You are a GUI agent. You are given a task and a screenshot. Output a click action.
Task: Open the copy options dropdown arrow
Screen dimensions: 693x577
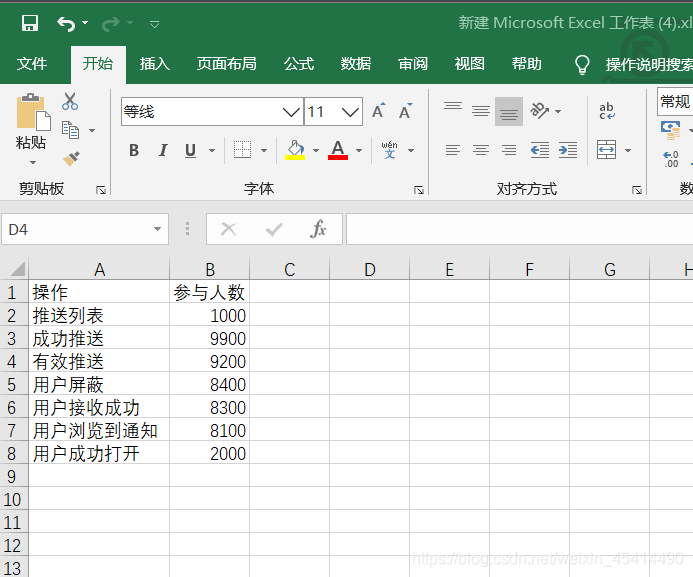(x=92, y=130)
